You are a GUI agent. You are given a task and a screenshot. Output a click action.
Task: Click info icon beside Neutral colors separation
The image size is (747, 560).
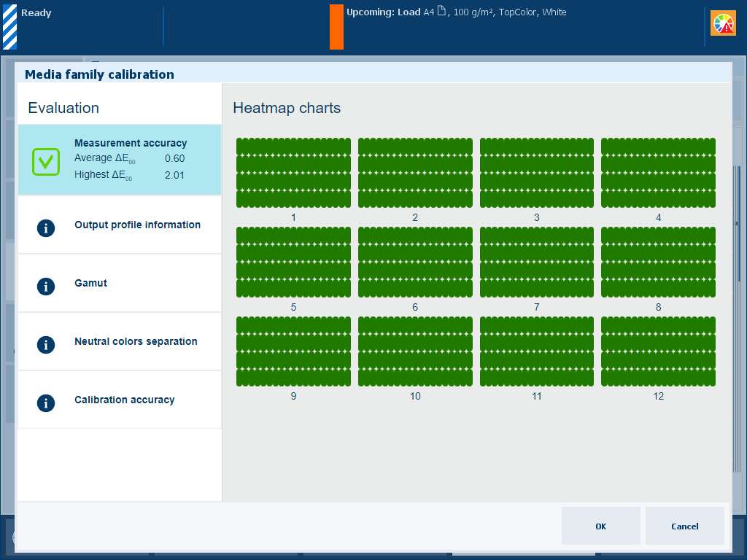(46, 344)
